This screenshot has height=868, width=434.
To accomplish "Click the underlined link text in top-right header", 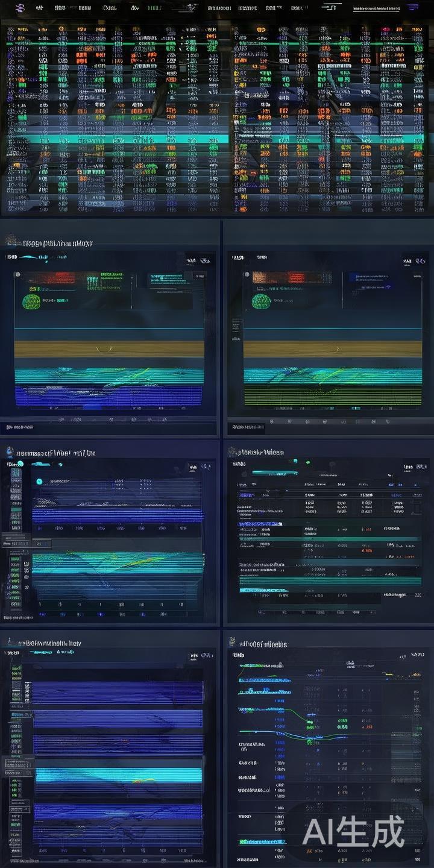I will coord(376,9).
